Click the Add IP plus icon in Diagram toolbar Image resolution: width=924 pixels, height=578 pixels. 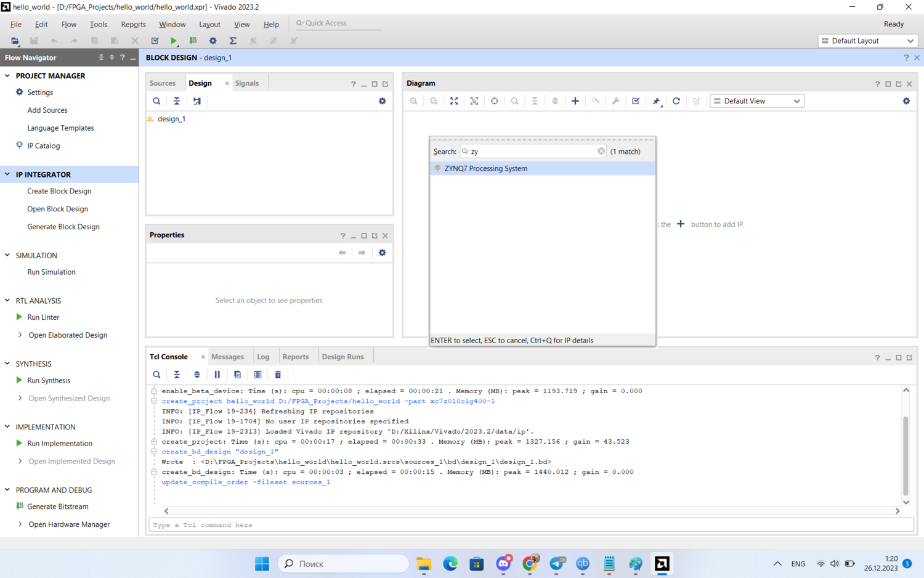[575, 101]
